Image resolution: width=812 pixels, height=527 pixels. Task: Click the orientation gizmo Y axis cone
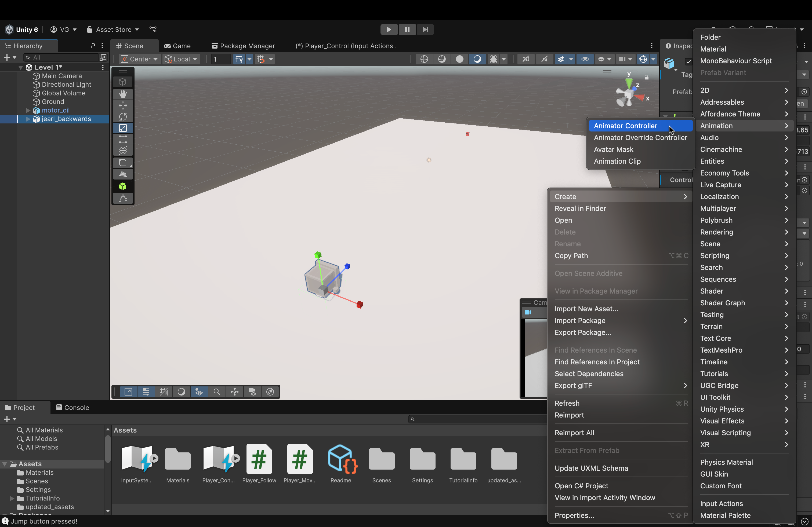click(629, 82)
